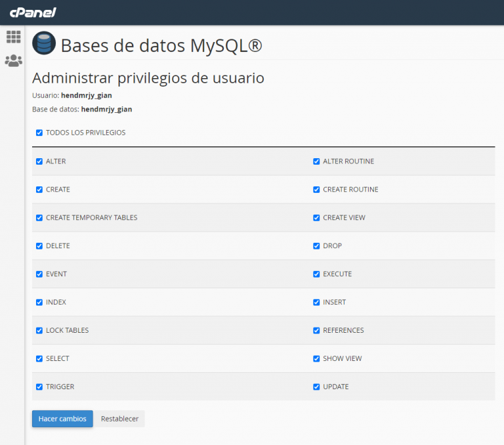Uncheck the DELETE privilege
This screenshot has width=504, height=445.
click(x=39, y=246)
